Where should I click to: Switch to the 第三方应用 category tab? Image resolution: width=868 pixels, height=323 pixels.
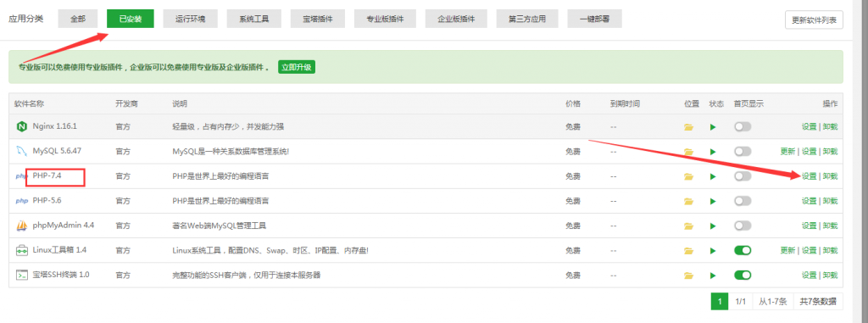527,19
